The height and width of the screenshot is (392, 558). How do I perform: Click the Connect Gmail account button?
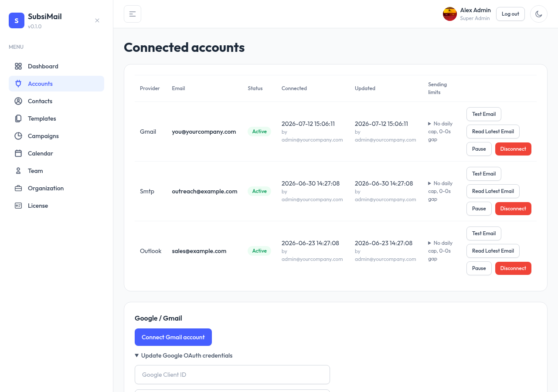(x=173, y=337)
